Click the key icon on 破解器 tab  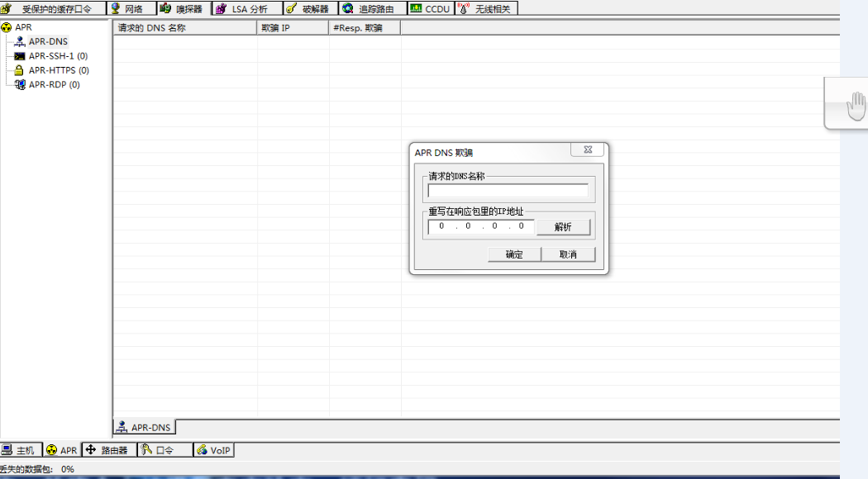[x=291, y=7]
